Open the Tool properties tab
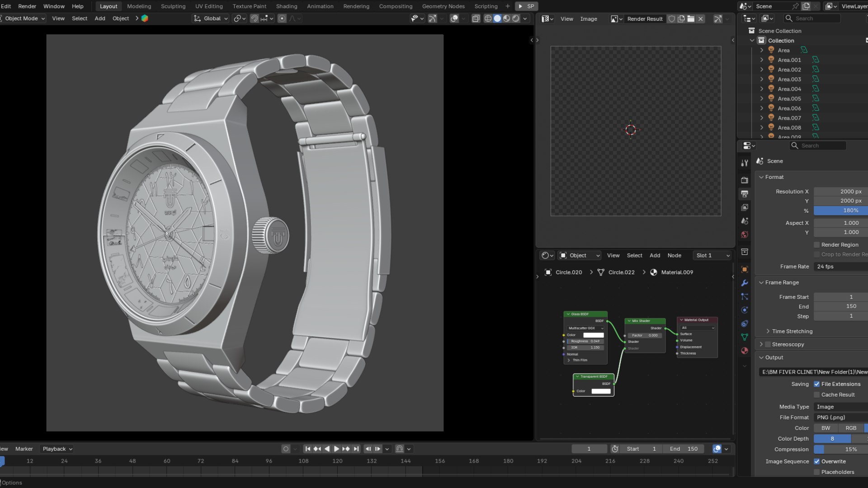 745,163
